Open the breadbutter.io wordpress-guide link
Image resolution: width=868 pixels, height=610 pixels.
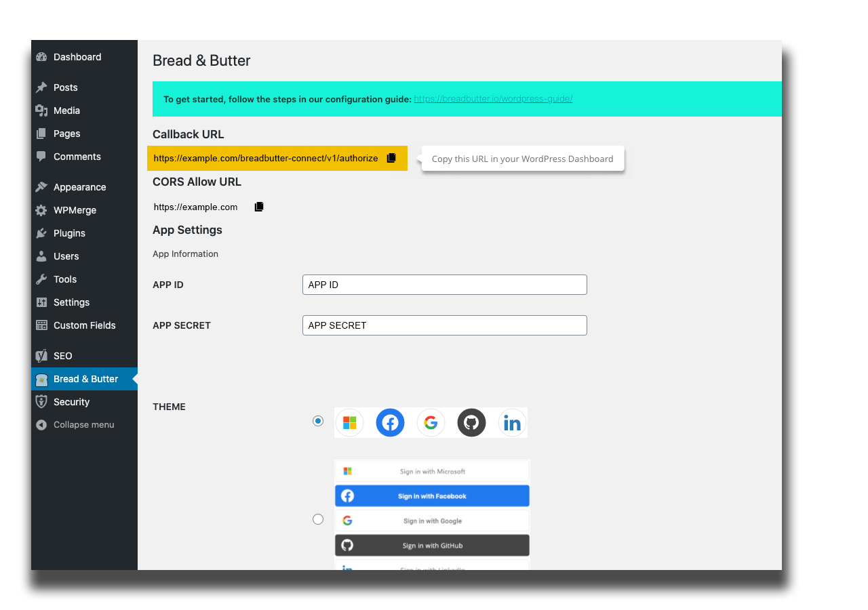pos(493,99)
